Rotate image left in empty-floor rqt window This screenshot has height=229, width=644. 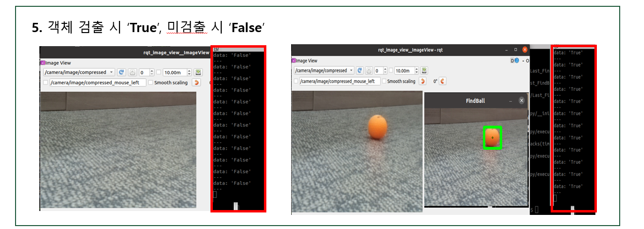pyautogui.click(x=196, y=83)
